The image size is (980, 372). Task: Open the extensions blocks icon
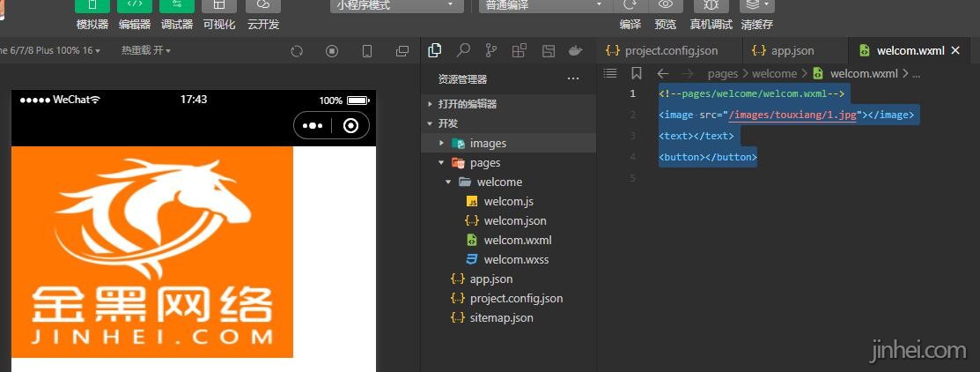tap(519, 50)
